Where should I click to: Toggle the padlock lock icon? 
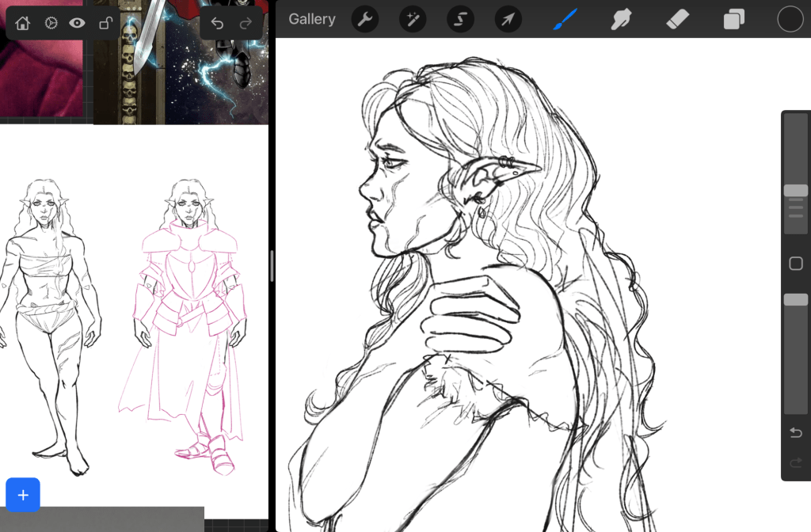pos(104,23)
